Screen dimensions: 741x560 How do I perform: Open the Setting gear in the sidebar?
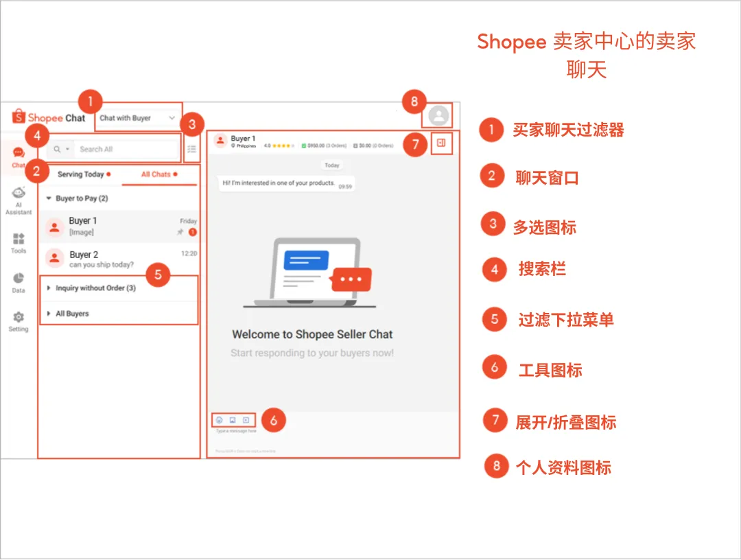[x=19, y=322]
